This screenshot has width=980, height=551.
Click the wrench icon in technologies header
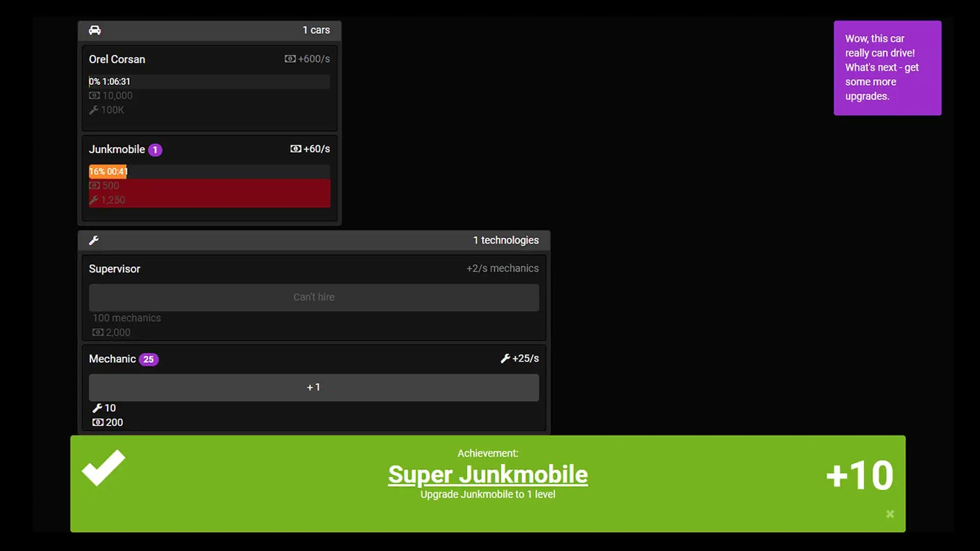tap(94, 240)
